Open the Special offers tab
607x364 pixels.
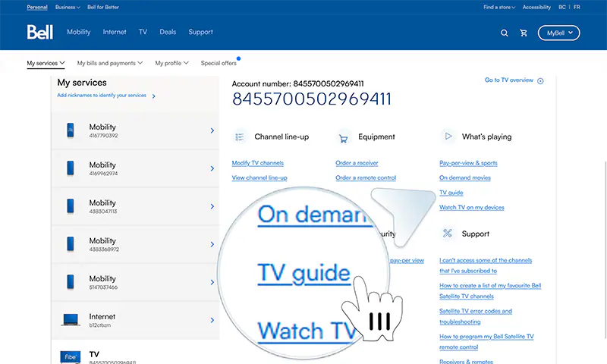coord(219,63)
